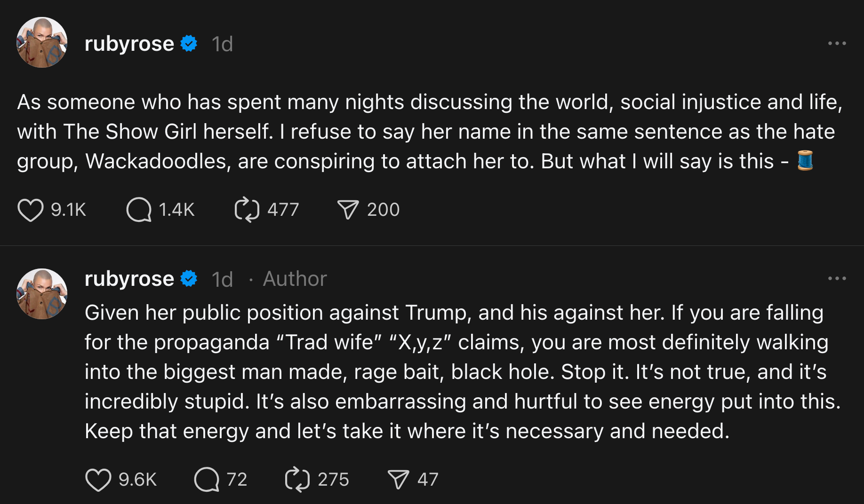Open rubyrose profile from second post username
The height and width of the screenshot is (504, 864).
point(129,279)
